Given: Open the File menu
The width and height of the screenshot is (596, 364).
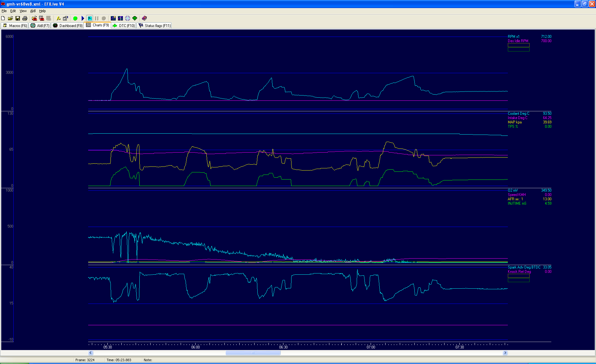Looking at the screenshot, I should coord(4,11).
